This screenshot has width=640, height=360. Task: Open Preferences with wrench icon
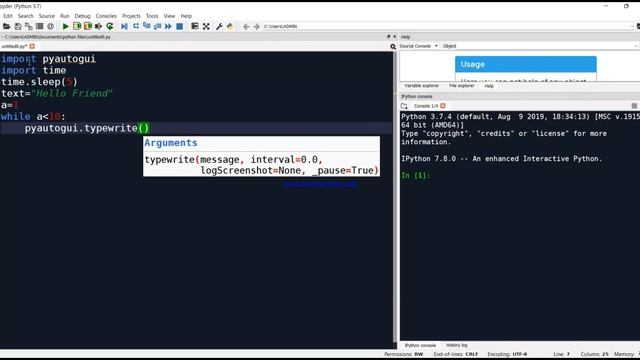point(219,26)
